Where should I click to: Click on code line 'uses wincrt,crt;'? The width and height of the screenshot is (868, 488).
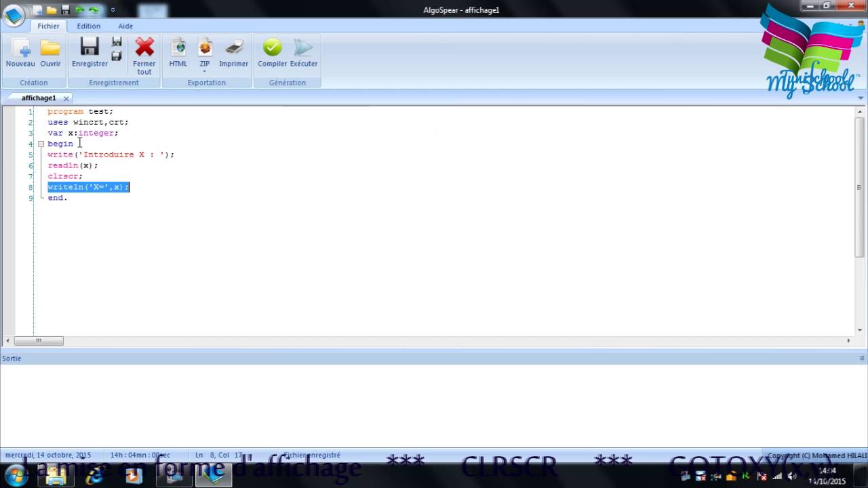(x=87, y=122)
